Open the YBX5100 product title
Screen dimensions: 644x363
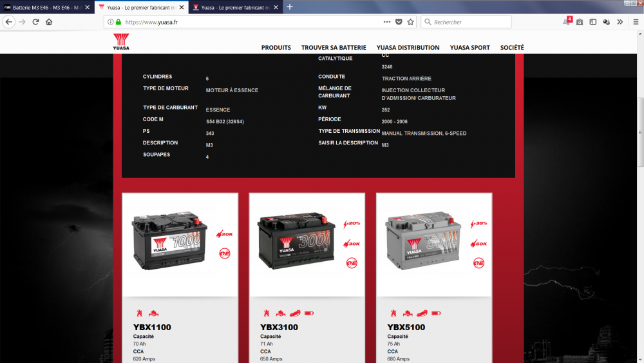click(x=406, y=328)
